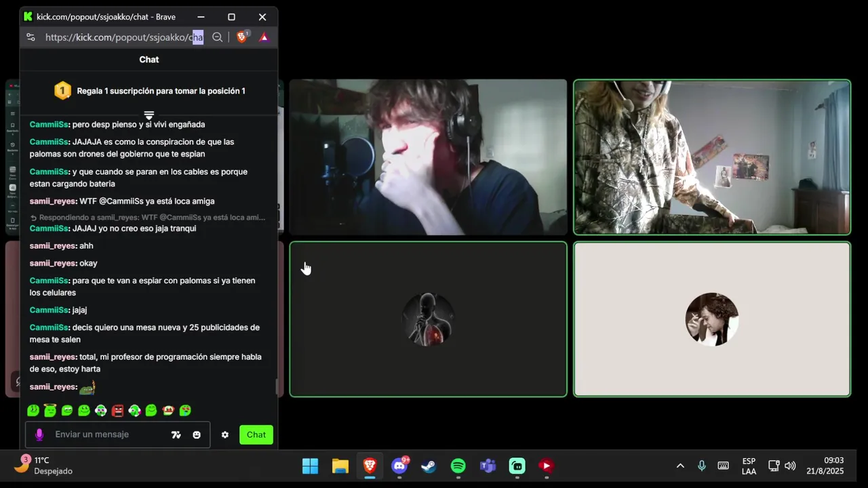Image resolution: width=868 pixels, height=488 pixels.
Task: Click CammiiSs name next to 'jajaj'
Action: coord(49,310)
